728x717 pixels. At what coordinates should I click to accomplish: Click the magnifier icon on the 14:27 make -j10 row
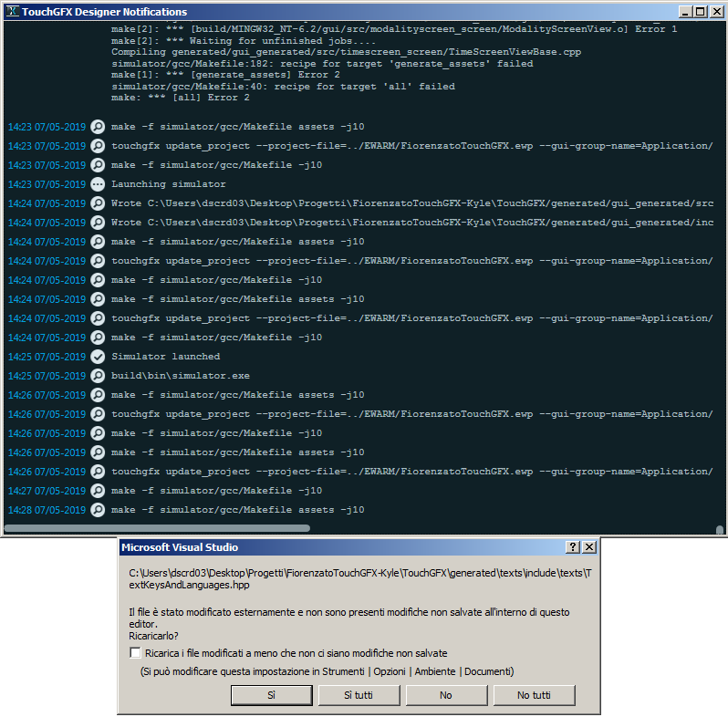pos(98,491)
